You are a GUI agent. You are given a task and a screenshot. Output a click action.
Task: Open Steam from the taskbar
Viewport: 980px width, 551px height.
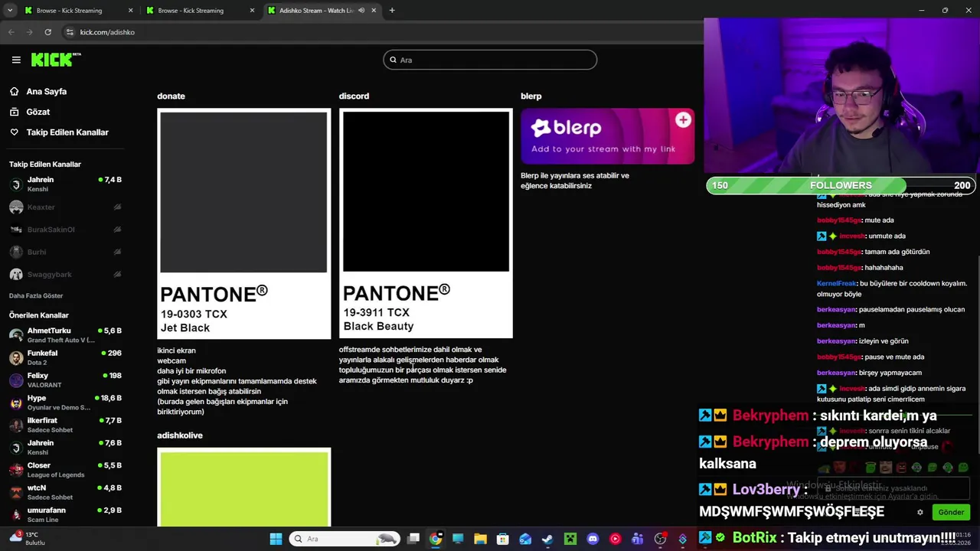(547, 539)
